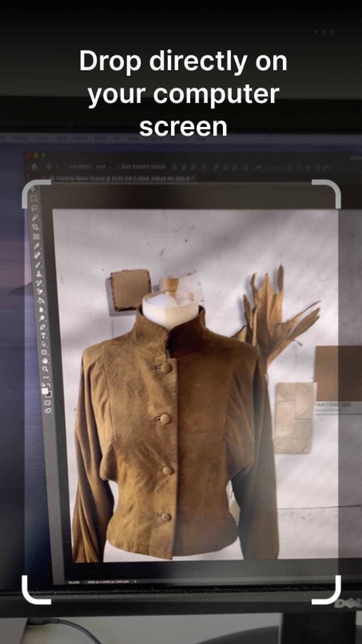Open more align options three-dots in options bar
362x644 pixels.
point(258,168)
